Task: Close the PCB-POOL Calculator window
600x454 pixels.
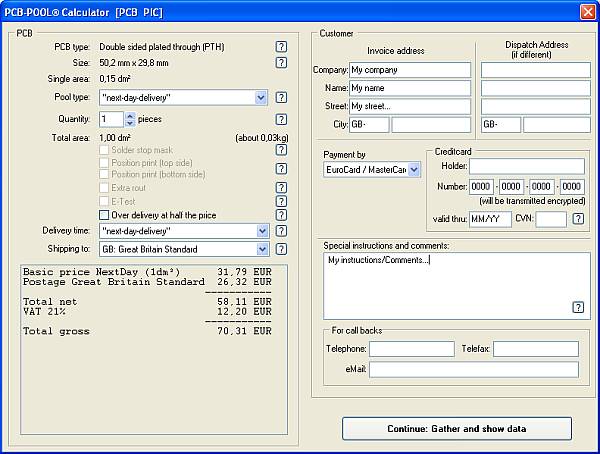Action: coord(587,11)
